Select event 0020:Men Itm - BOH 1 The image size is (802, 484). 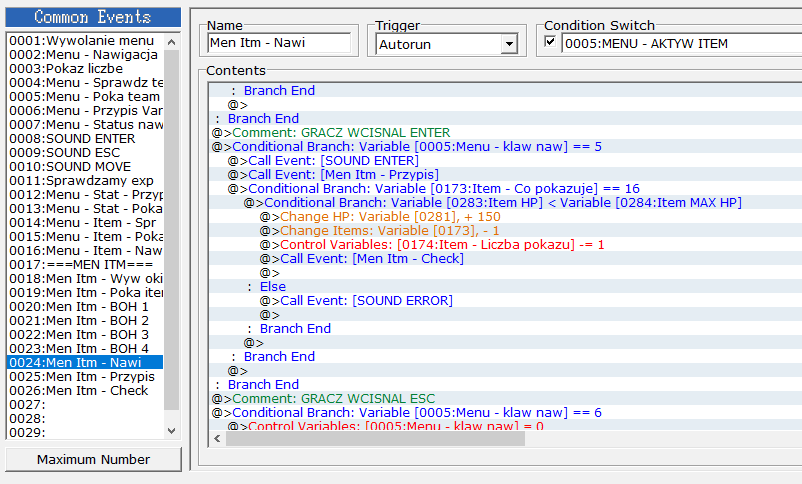(85, 306)
